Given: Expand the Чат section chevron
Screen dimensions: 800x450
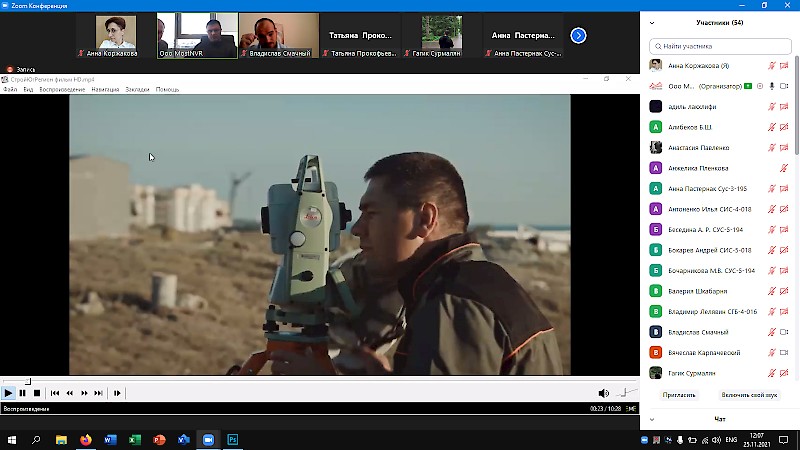Looking at the screenshot, I should pos(652,419).
